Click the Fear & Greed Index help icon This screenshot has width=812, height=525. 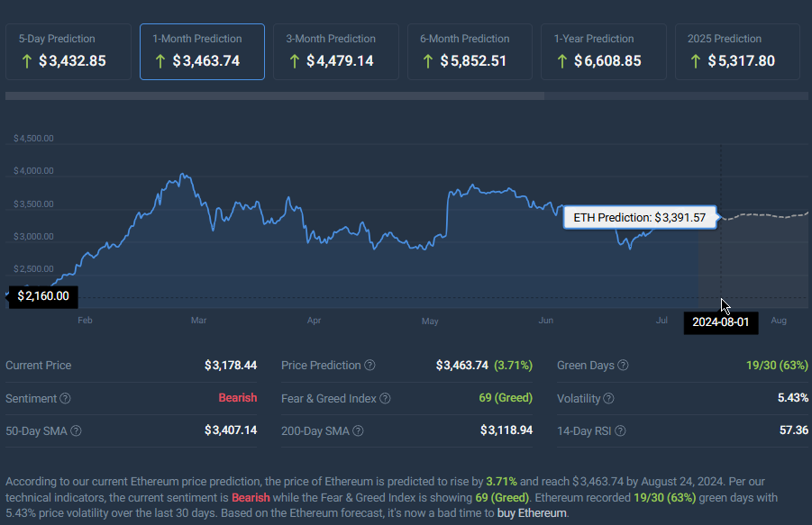tap(386, 398)
